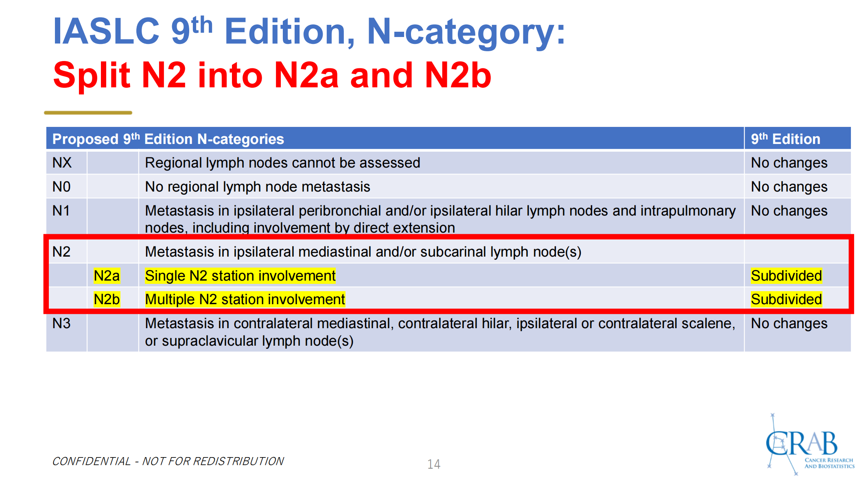Click 'No changes' in the N0 row
The width and height of the screenshot is (868, 488).
(789, 187)
